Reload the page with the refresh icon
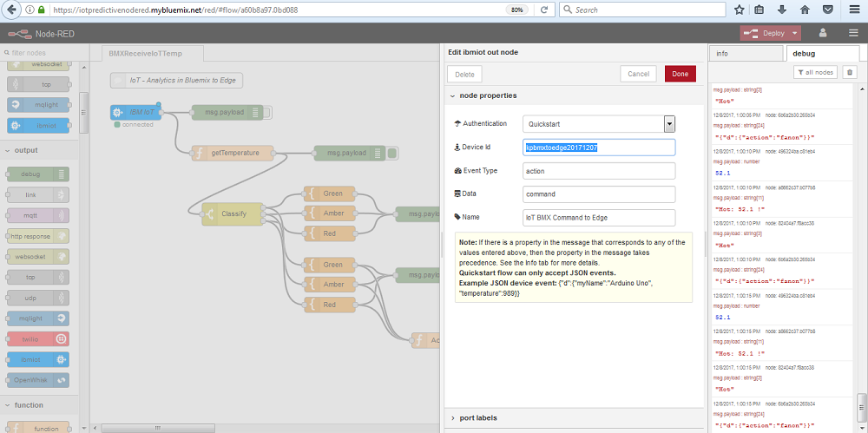This screenshot has width=868, height=433. point(544,10)
